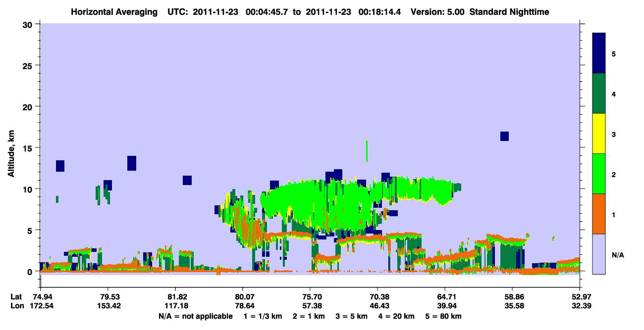Viewport: 644px width, 330px height.
Task: Click the legend text '2 = 1 km'
Action: 309,316
